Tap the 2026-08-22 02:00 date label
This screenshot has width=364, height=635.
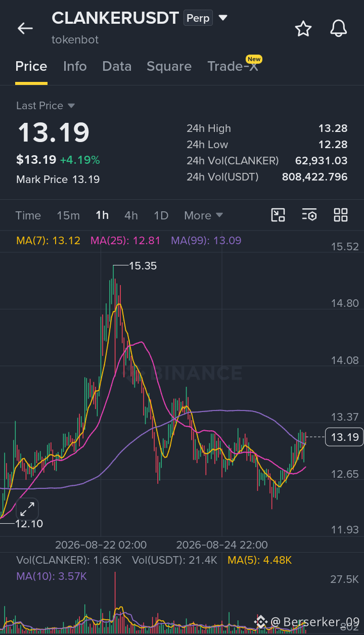pyautogui.click(x=101, y=545)
